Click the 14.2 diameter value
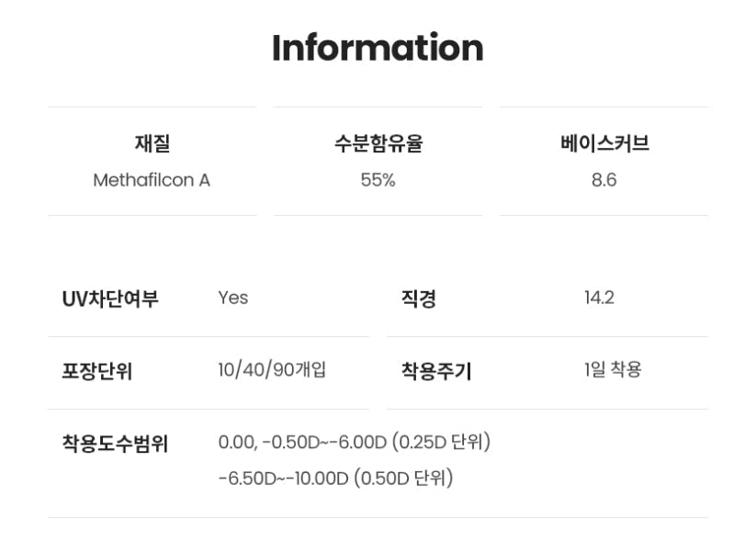756x541 pixels. pos(599,298)
